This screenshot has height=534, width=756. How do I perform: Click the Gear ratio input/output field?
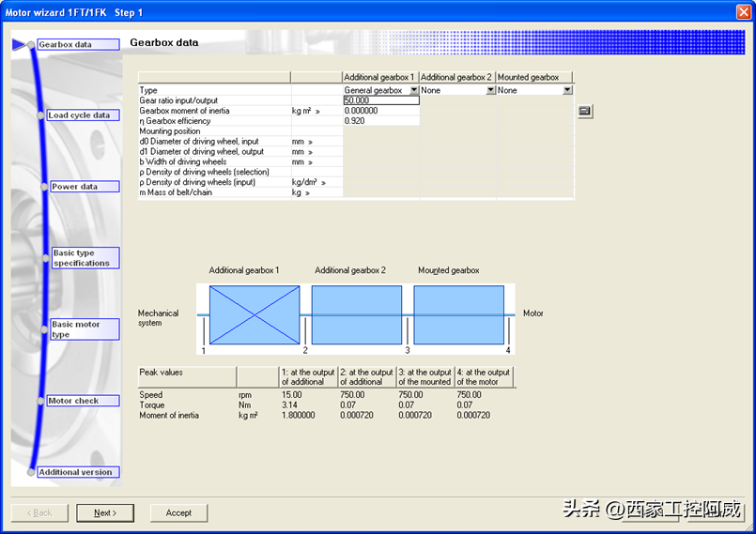[x=380, y=100]
